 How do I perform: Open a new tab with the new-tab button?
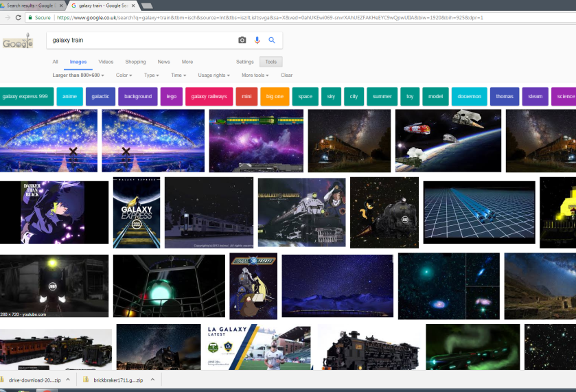[x=146, y=5]
